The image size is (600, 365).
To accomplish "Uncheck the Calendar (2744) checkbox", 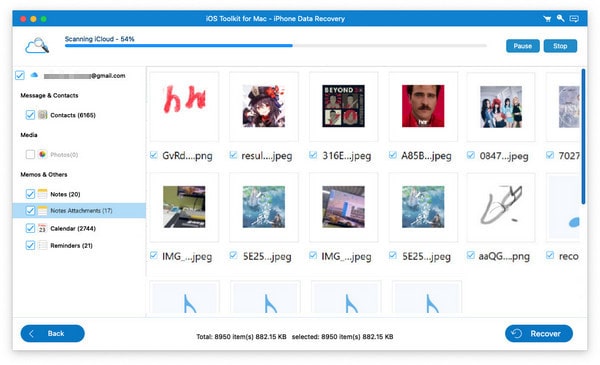I will [x=30, y=228].
